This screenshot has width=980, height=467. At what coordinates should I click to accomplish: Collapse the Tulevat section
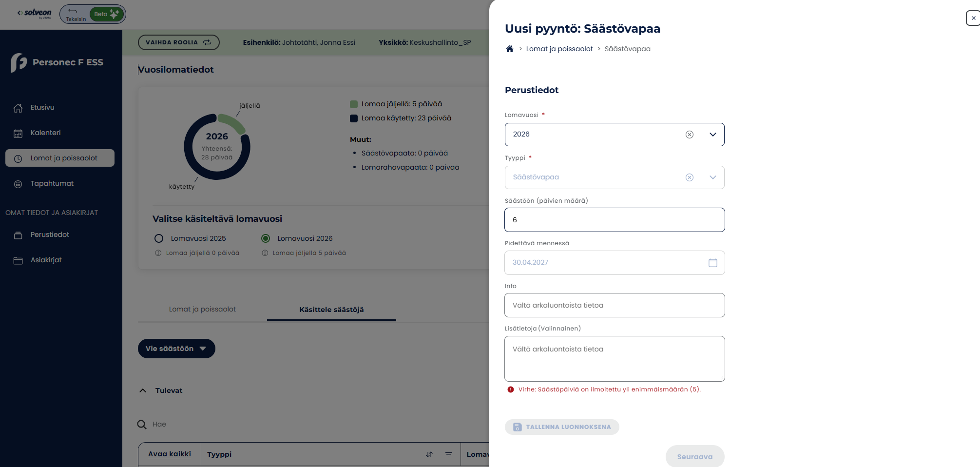pyautogui.click(x=143, y=390)
